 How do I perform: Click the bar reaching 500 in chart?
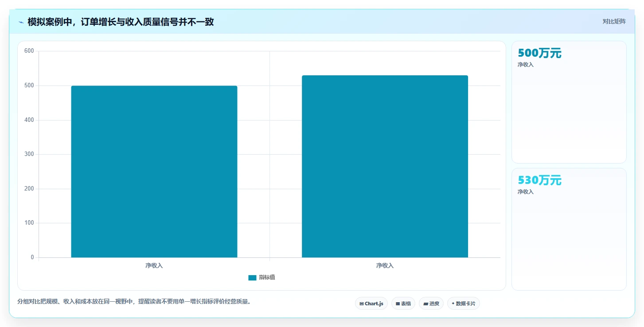point(154,171)
